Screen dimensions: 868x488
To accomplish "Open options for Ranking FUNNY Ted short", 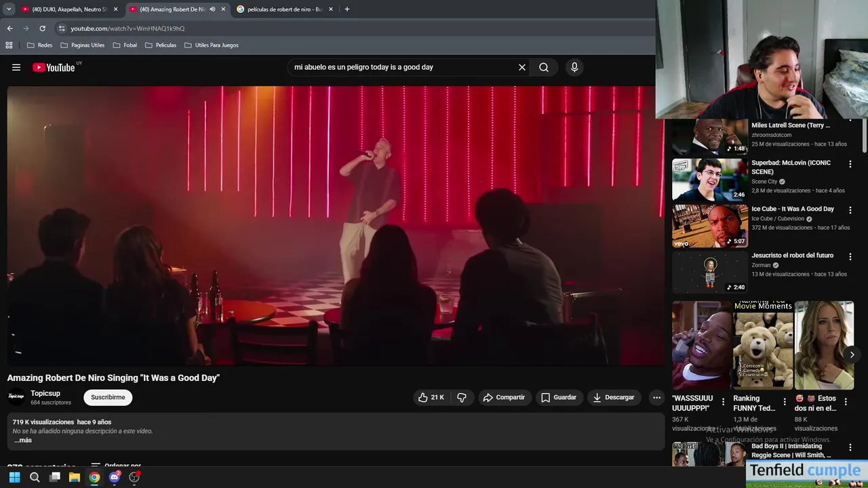I will tap(785, 402).
